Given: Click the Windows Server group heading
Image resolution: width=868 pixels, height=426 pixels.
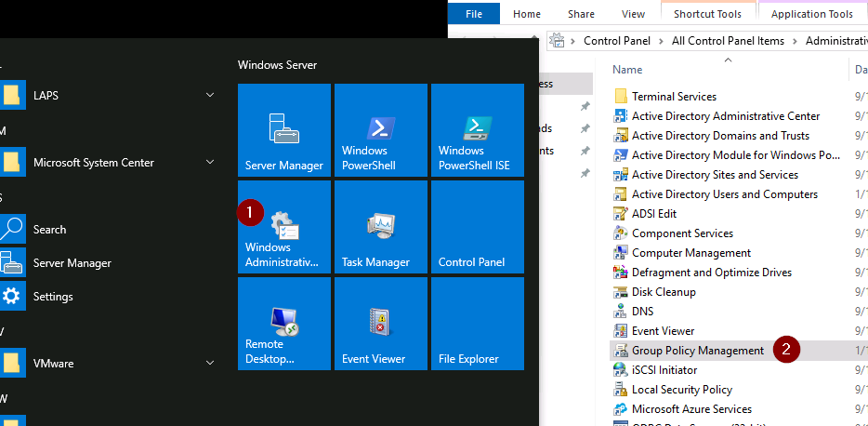Looking at the screenshot, I should click(277, 65).
